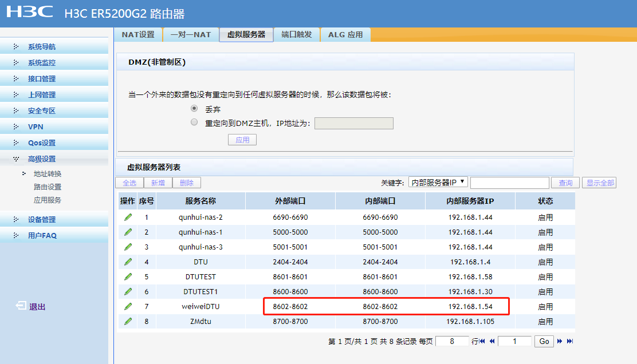Go to previous page arrow icon
637x364 pixels.
point(492,341)
